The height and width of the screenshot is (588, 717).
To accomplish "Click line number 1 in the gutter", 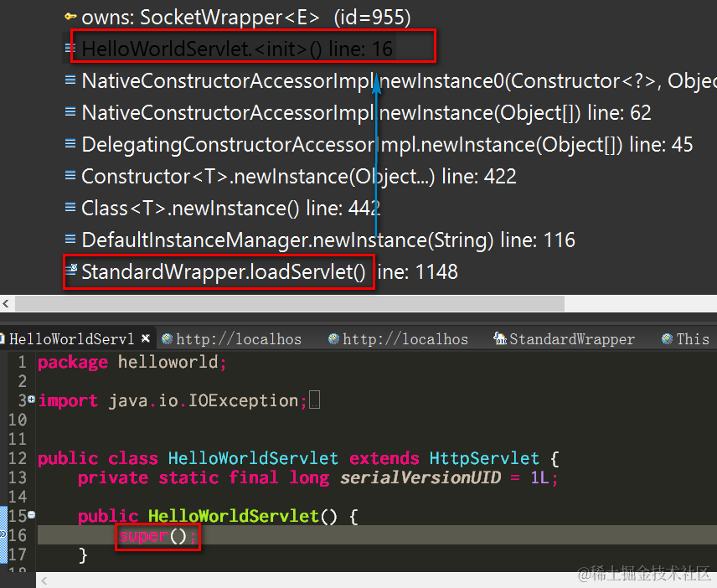I will coord(22,362).
